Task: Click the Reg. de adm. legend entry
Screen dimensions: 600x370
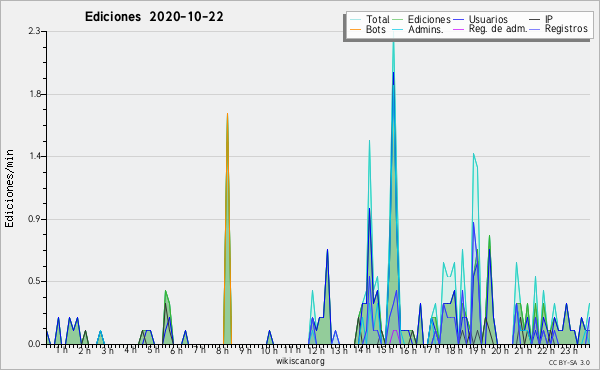Action: (491, 29)
